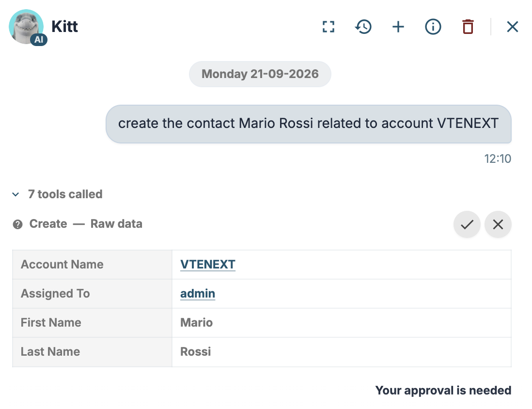Click the user message bubble about Mario Rossi
Viewport: 532px width, 409px height.
[x=309, y=124]
